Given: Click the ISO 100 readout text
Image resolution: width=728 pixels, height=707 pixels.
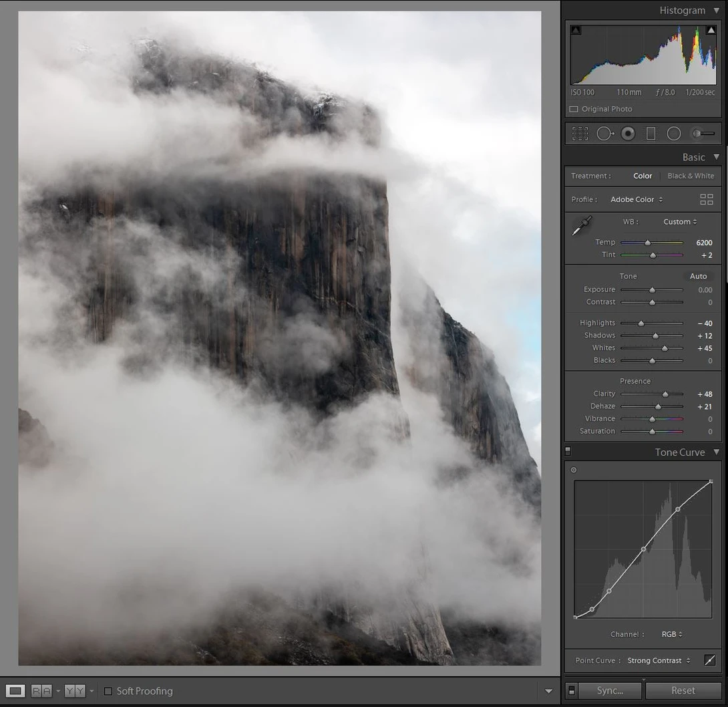Looking at the screenshot, I should click(582, 92).
